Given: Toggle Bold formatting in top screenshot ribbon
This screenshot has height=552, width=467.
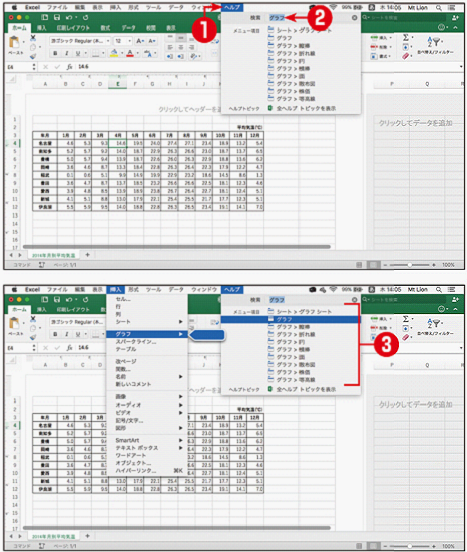Looking at the screenshot, I should point(55,53).
